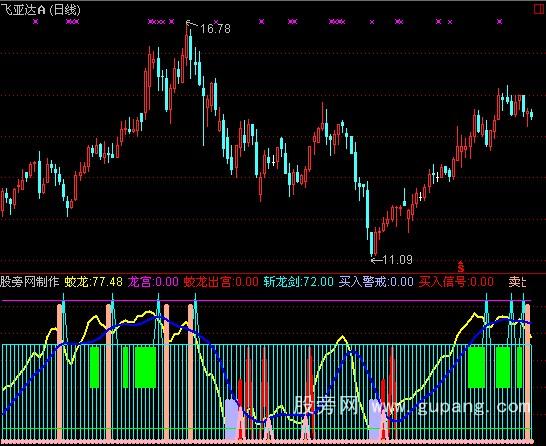546x446 pixels.
Task: Select the 买入信号:0.00 indicator value
Action: pyautogui.click(x=456, y=281)
